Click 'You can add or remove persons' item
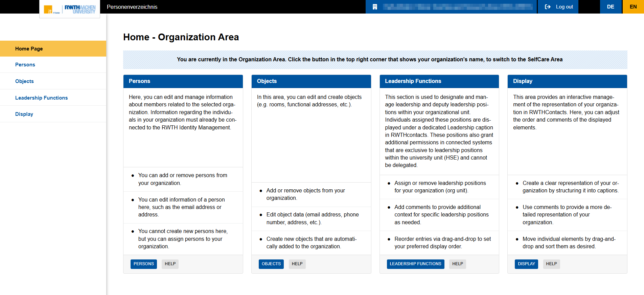 [x=183, y=179]
